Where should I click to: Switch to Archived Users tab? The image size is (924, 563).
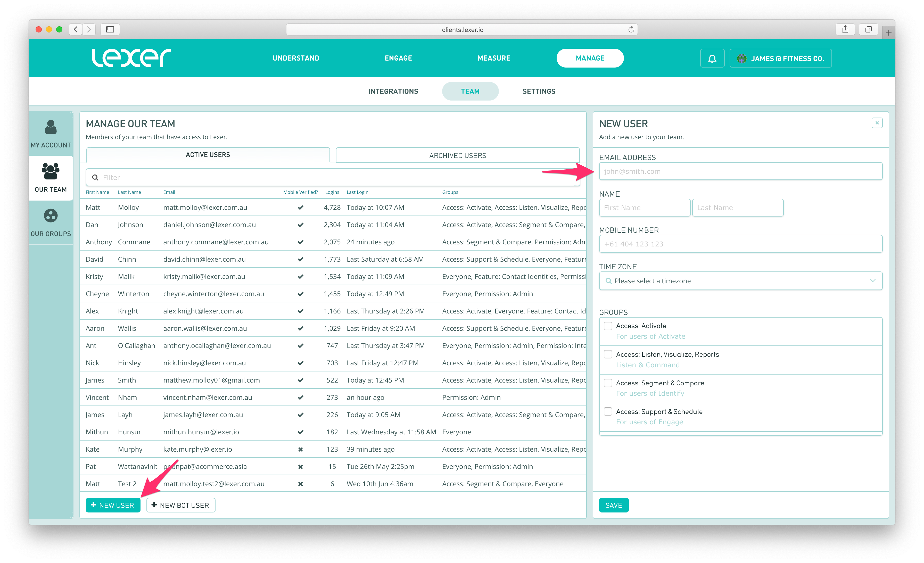click(x=458, y=155)
